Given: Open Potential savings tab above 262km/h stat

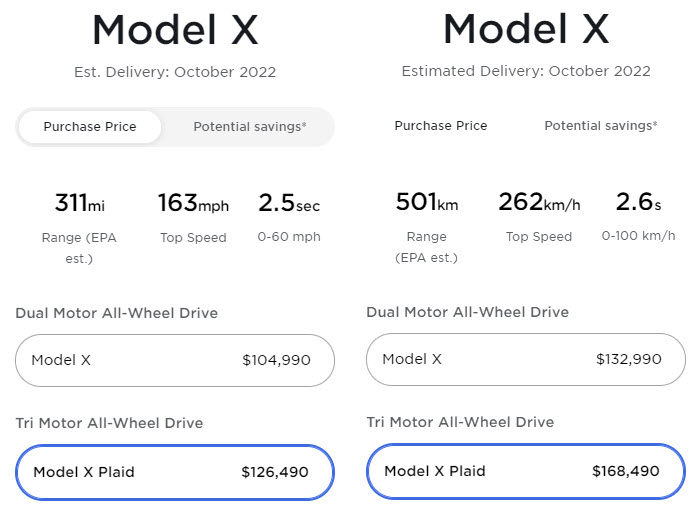Looking at the screenshot, I should click(601, 126).
